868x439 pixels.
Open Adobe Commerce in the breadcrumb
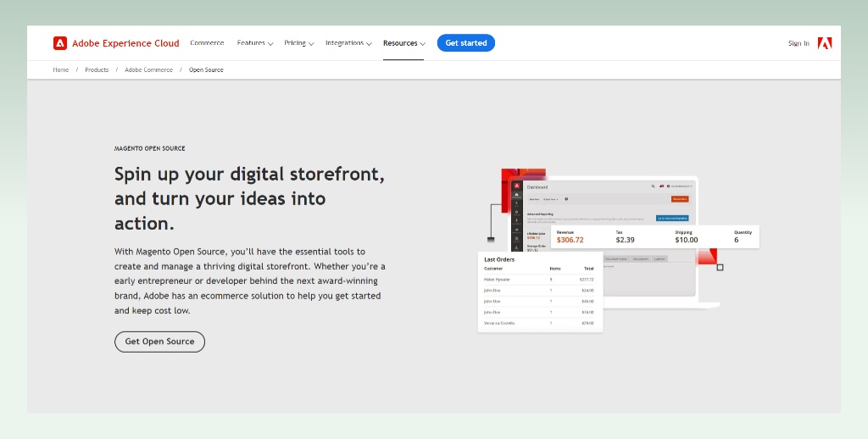pyautogui.click(x=148, y=69)
